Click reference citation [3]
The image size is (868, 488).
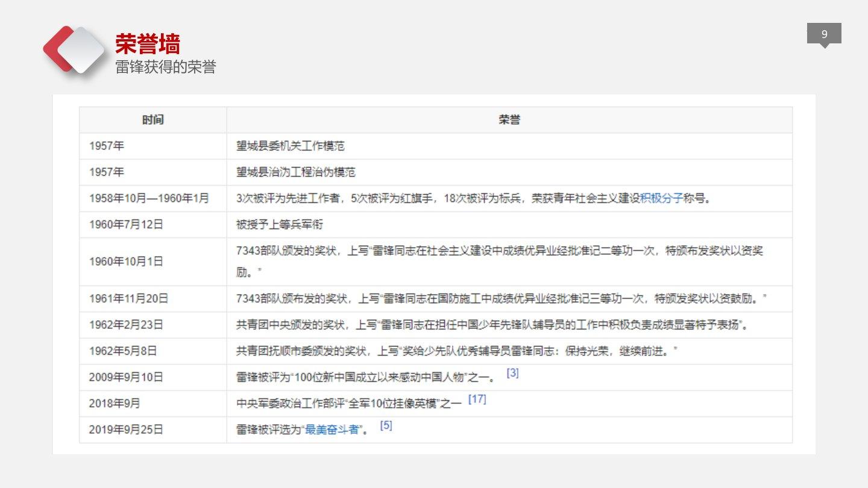coord(512,373)
